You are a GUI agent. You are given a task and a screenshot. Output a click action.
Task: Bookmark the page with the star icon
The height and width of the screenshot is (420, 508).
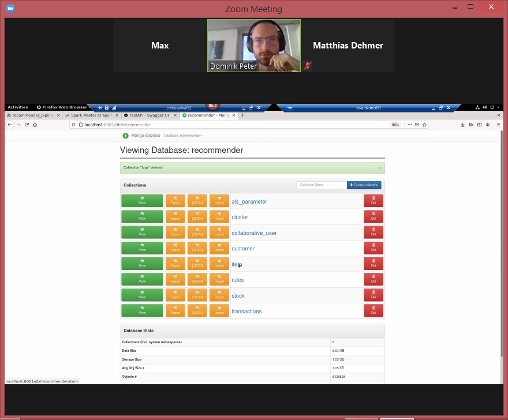pyautogui.click(x=424, y=125)
